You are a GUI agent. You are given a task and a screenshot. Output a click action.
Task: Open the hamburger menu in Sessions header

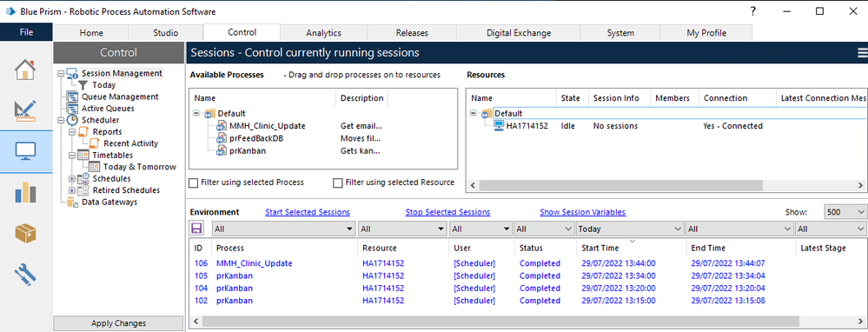tap(862, 52)
